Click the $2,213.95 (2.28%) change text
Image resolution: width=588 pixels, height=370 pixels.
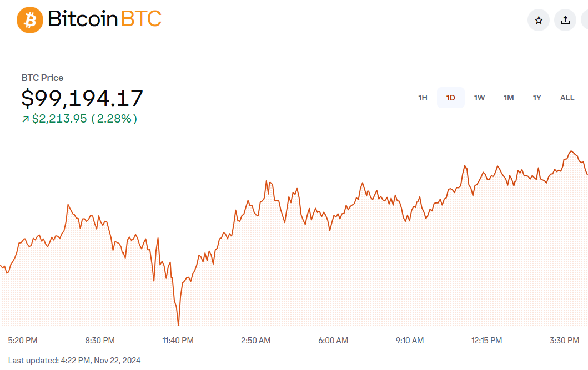coord(85,119)
